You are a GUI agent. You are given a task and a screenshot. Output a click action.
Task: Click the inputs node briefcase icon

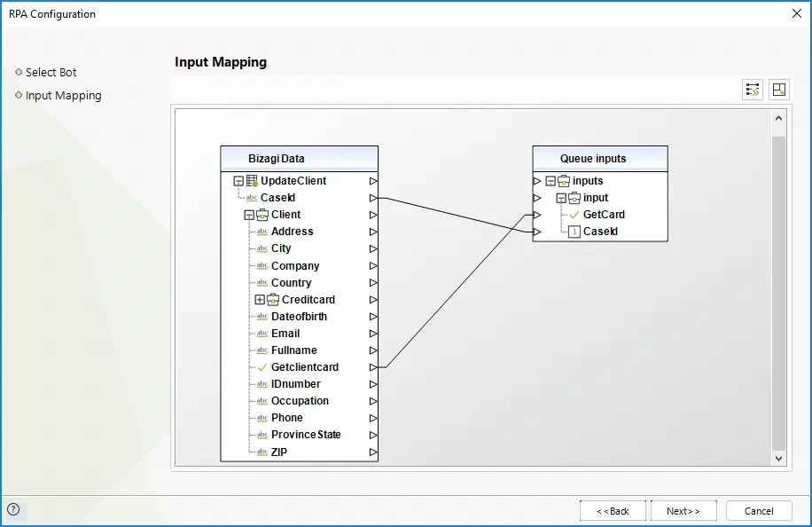point(564,181)
